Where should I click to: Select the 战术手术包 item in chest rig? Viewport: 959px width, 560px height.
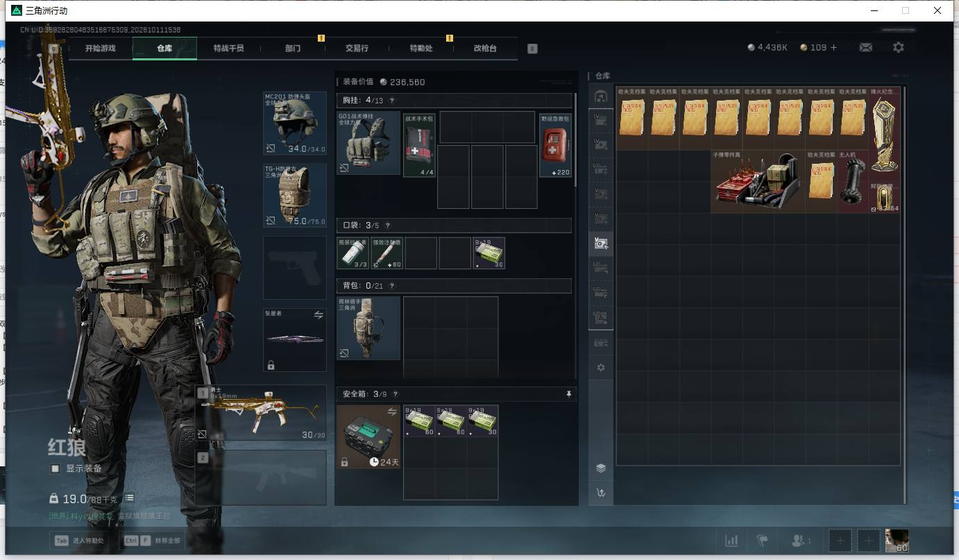[x=420, y=145]
